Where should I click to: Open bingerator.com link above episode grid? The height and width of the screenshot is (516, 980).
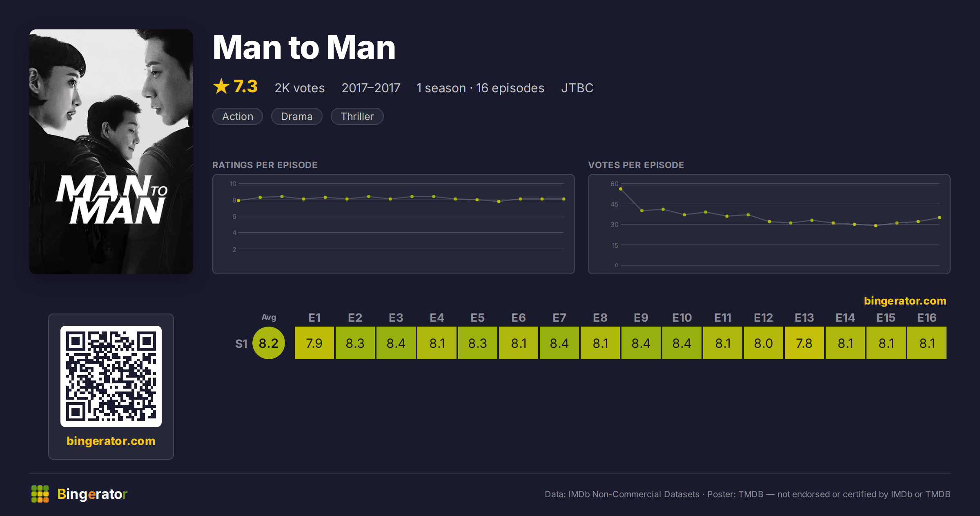pyautogui.click(x=905, y=301)
